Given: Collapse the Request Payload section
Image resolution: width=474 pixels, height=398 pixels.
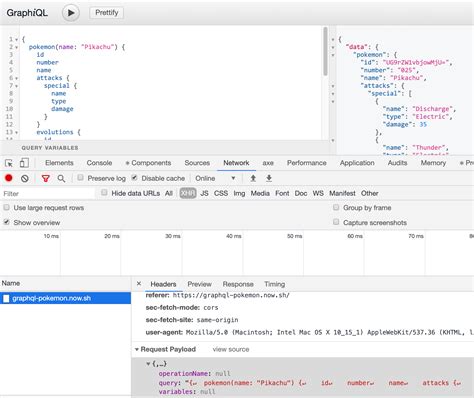Looking at the screenshot, I should [137, 349].
